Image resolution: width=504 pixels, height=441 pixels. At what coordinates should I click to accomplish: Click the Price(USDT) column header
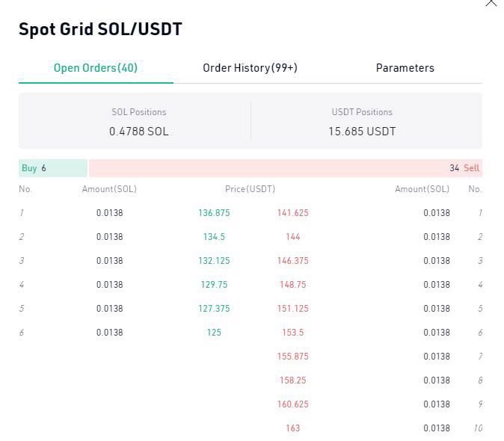tap(250, 189)
